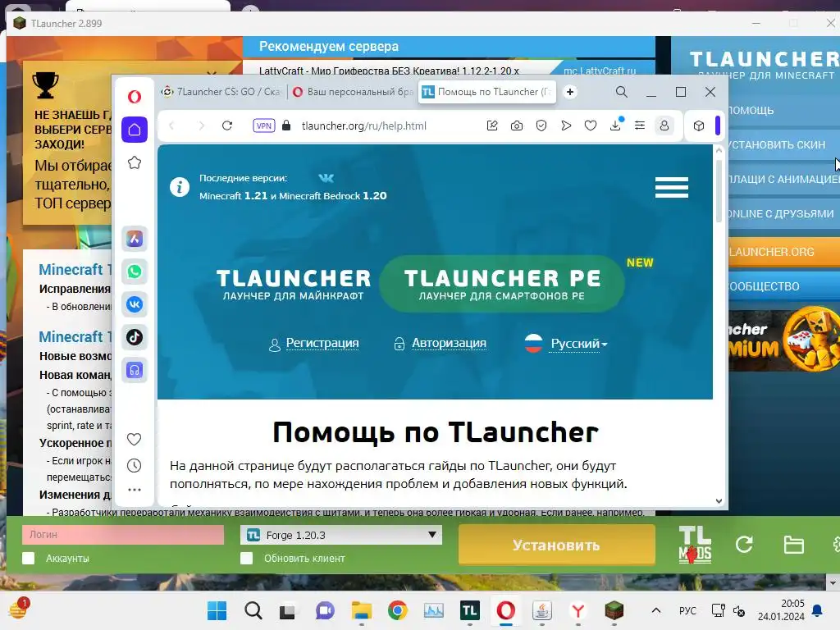Open the ad blocker shield icon

tap(541, 126)
